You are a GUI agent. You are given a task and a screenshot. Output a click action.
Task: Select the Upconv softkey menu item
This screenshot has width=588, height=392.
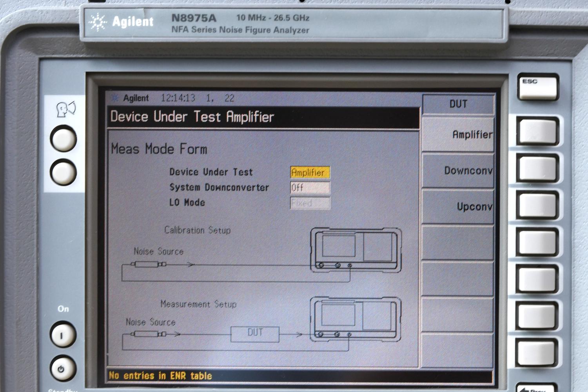pos(458,207)
